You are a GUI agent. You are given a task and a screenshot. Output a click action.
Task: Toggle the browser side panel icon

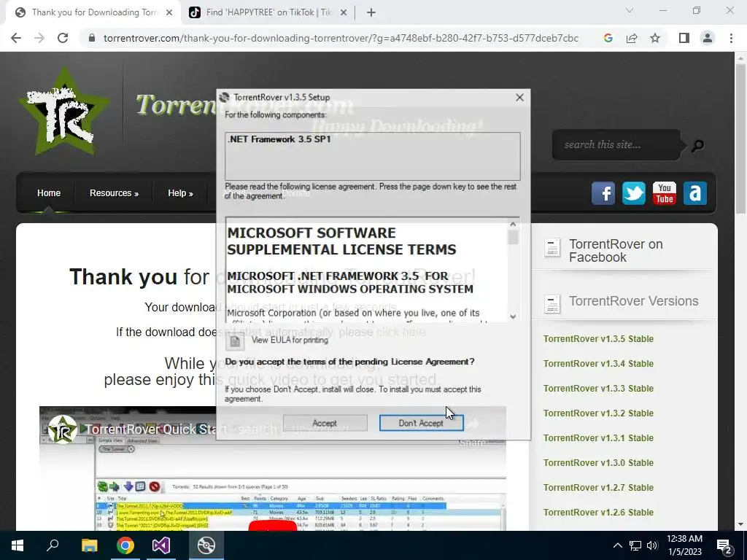(684, 38)
